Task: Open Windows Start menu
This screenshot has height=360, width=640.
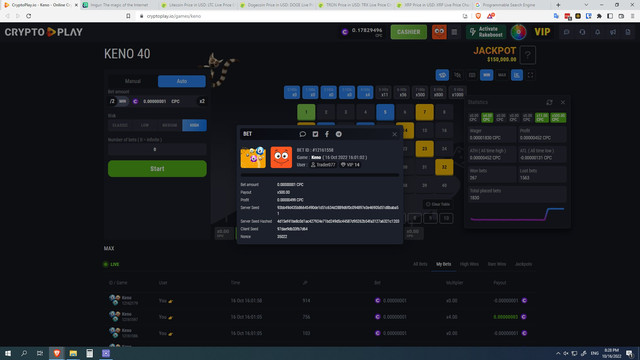Action: (8, 353)
